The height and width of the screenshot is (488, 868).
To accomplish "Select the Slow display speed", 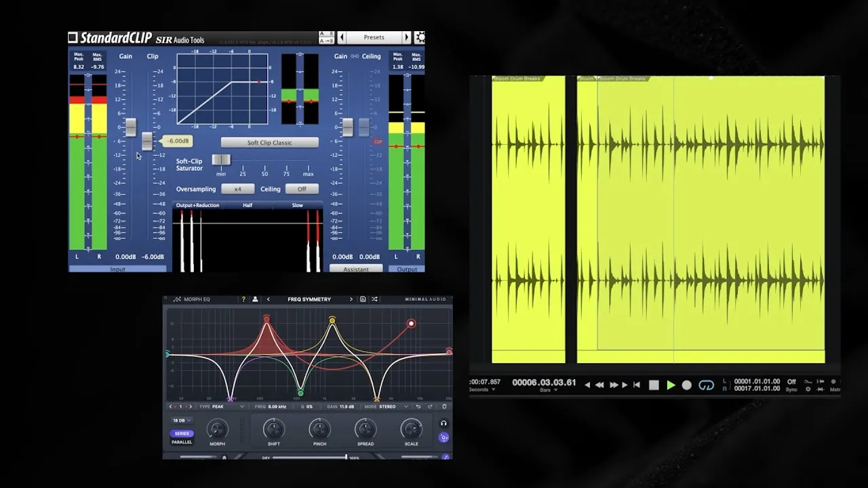I will [x=298, y=205].
